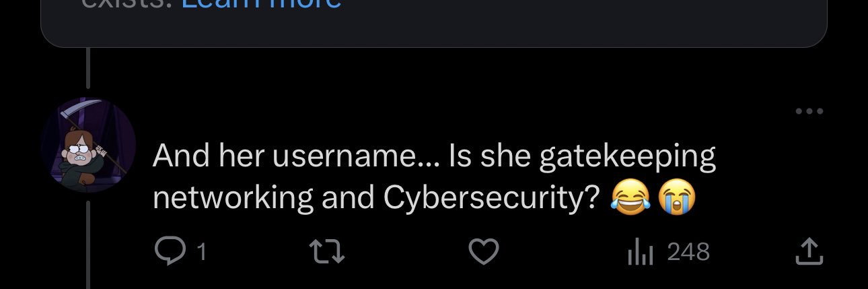Click the loudly crying emoji in the tweet
The height and width of the screenshot is (289, 868).
(x=676, y=197)
